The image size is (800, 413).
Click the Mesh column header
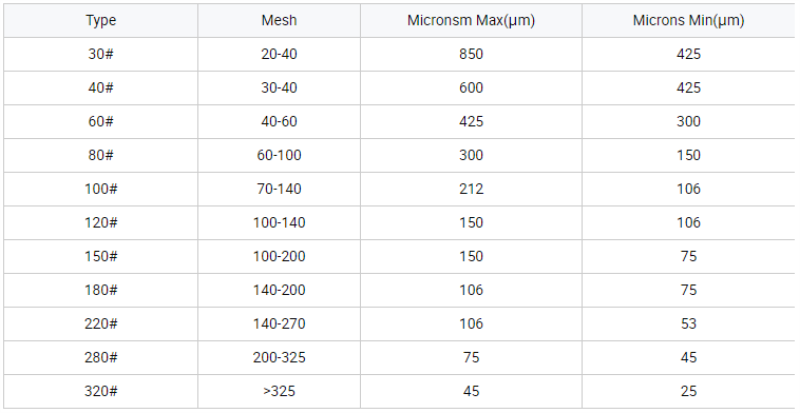point(279,20)
